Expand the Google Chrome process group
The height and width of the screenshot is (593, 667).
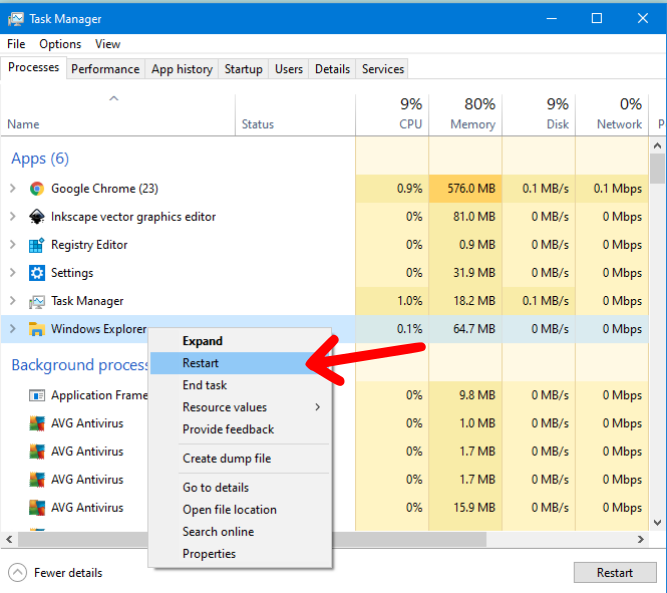(13, 188)
